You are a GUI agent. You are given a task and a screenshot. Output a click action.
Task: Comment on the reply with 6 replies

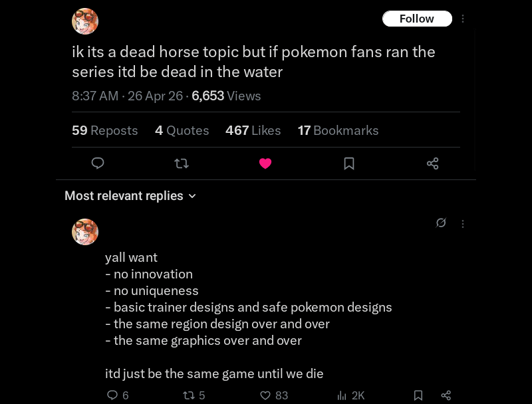[112, 395]
